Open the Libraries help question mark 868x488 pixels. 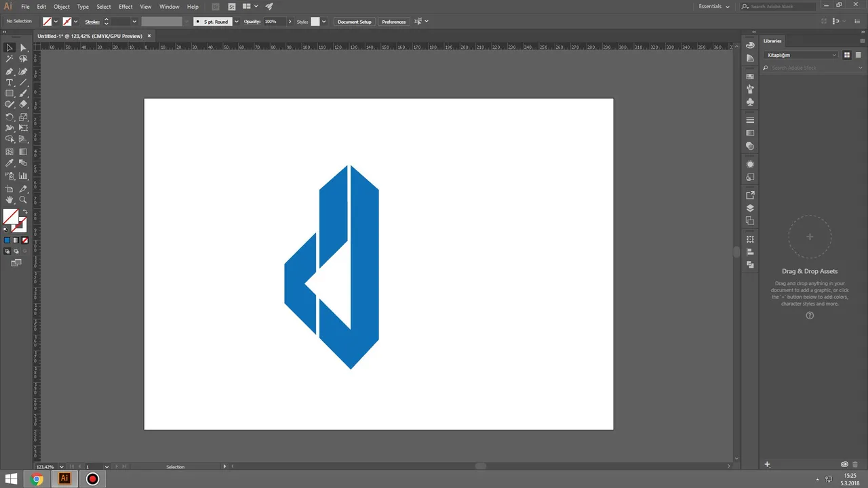[x=810, y=316]
